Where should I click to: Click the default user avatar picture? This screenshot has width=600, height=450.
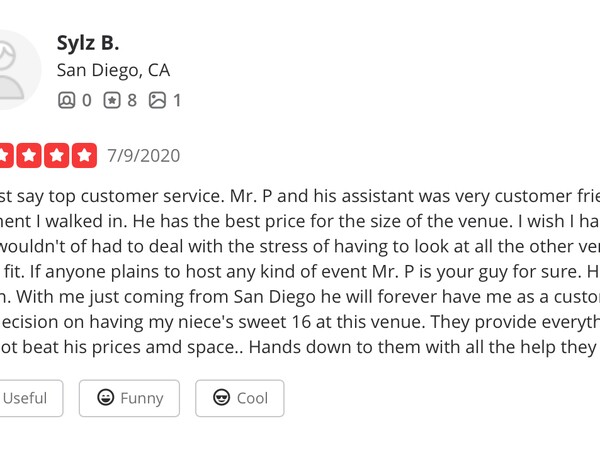(x=17, y=70)
